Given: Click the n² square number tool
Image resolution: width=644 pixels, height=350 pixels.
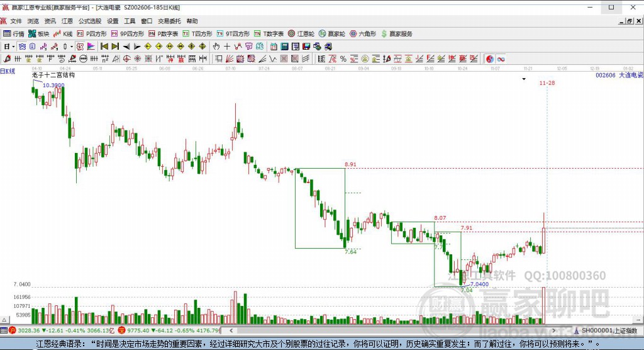Looking at the screenshot, I should (105, 59).
